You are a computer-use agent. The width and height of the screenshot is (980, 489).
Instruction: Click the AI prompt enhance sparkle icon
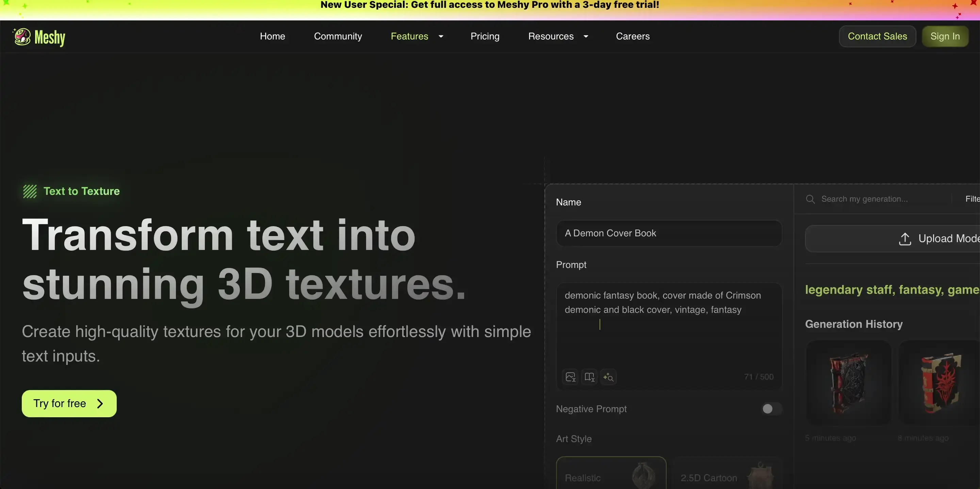point(608,377)
